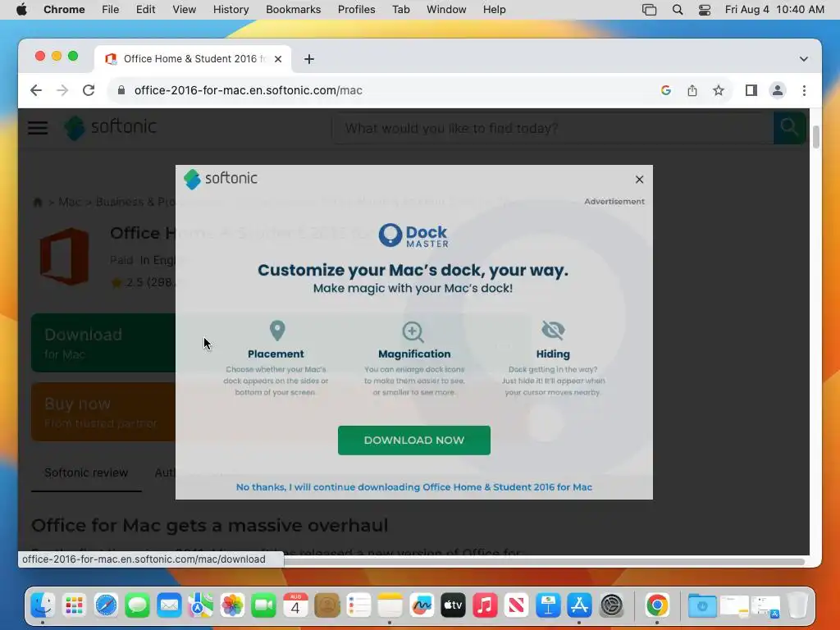Click Softonic site logo in header
Image resolution: width=840 pixels, height=630 pixels.
[x=111, y=127]
